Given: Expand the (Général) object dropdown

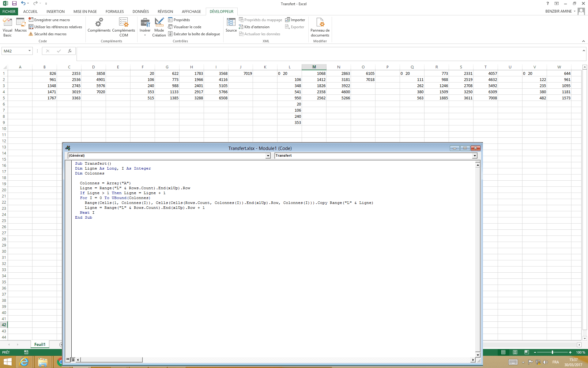Looking at the screenshot, I should point(268,156).
